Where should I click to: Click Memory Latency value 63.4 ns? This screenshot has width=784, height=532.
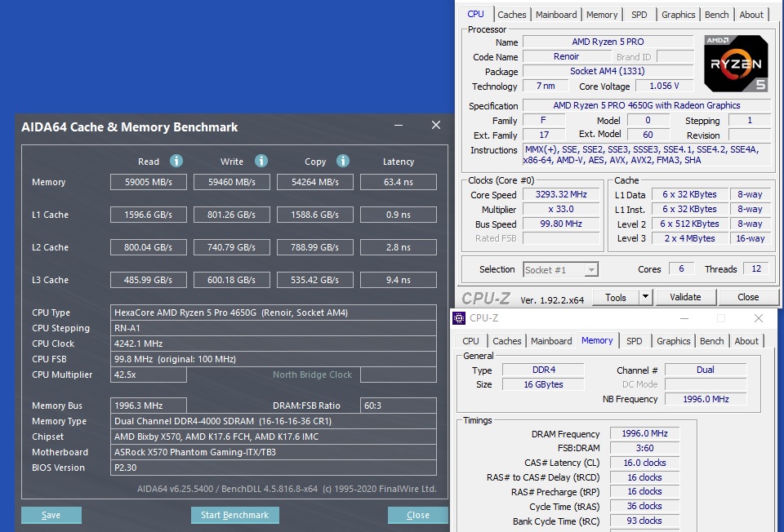[x=399, y=182]
